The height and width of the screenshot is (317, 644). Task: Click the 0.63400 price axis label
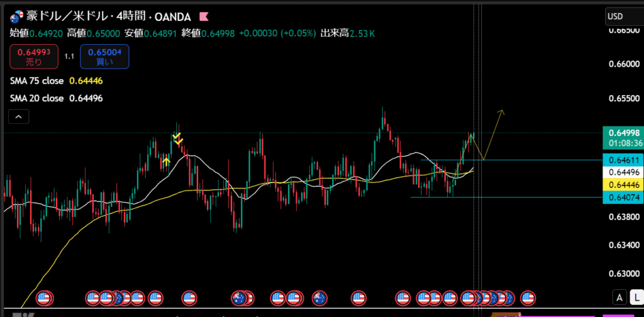point(625,245)
